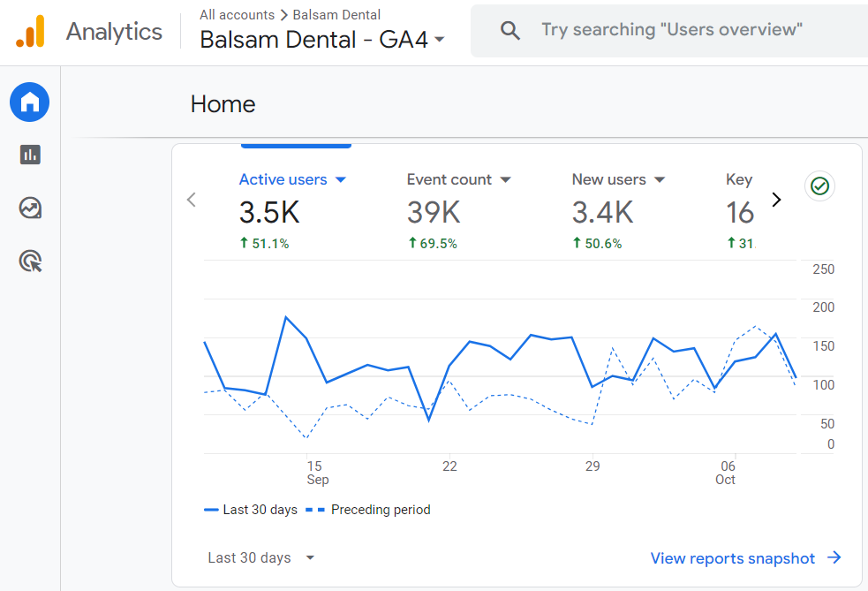This screenshot has height=591, width=868.
Task: Click the Home page title
Action: (223, 104)
